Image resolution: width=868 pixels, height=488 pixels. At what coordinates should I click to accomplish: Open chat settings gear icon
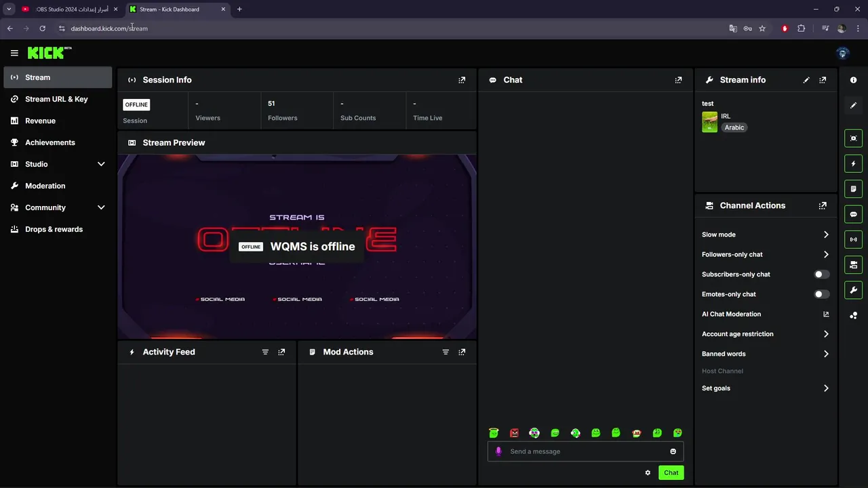point(648,472)
